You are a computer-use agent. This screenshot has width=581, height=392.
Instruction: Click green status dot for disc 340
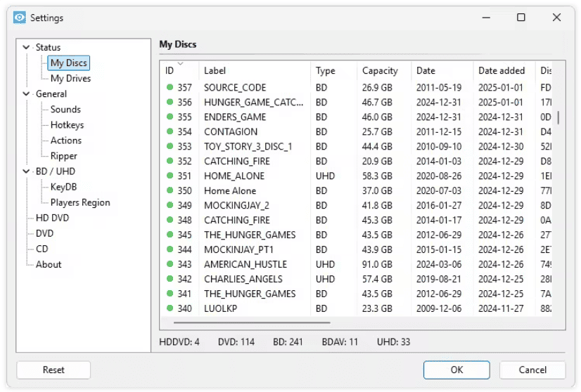(170, 308)
